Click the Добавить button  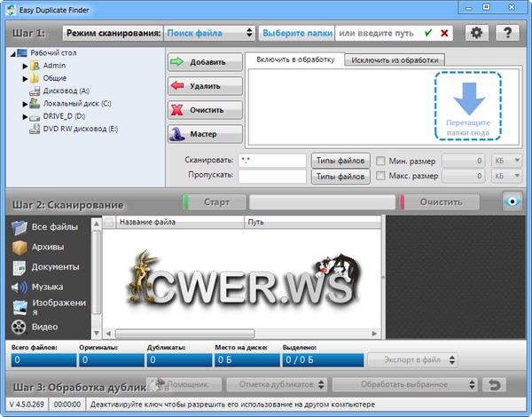click(205, 62)
